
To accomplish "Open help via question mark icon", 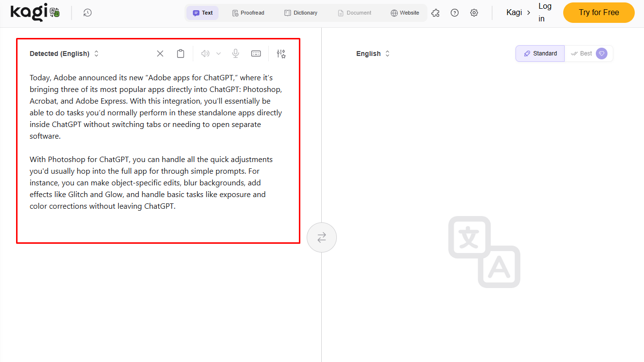I will [x=455, y=13].
